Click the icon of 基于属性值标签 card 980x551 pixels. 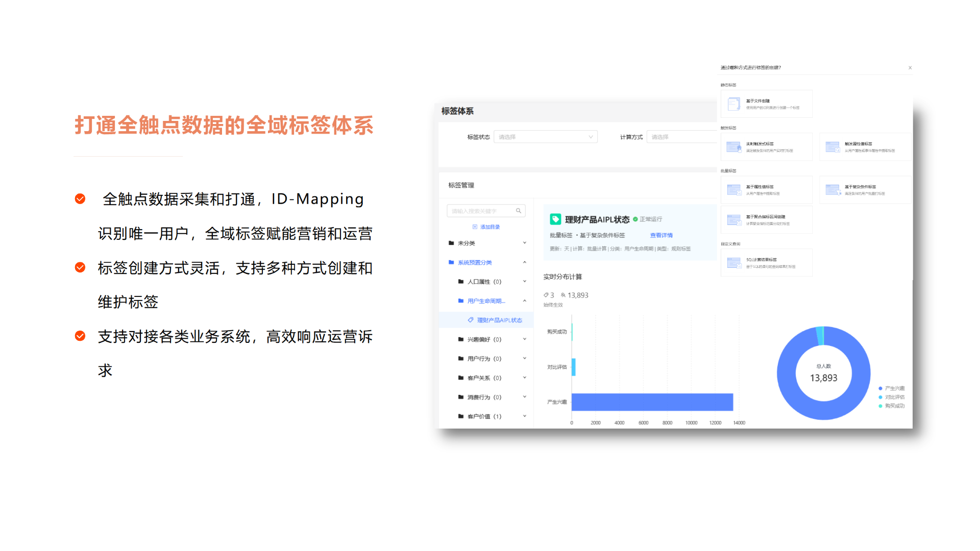pyautogui.click(x=734, y=190)
